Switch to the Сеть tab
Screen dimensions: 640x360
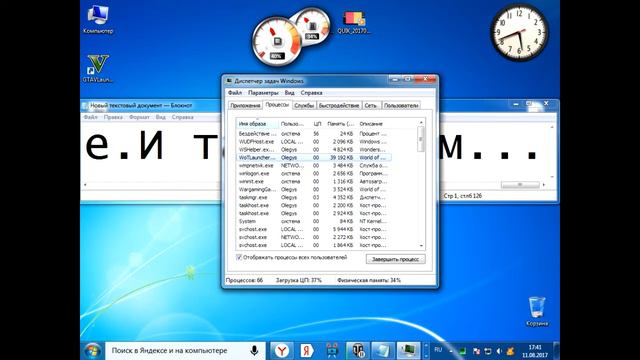pos(371,105)
